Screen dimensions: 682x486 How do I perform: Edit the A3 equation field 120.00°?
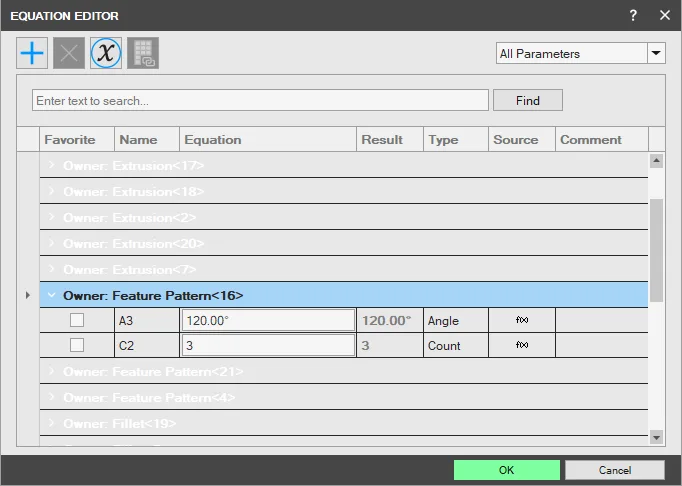(x=268, y=320)
